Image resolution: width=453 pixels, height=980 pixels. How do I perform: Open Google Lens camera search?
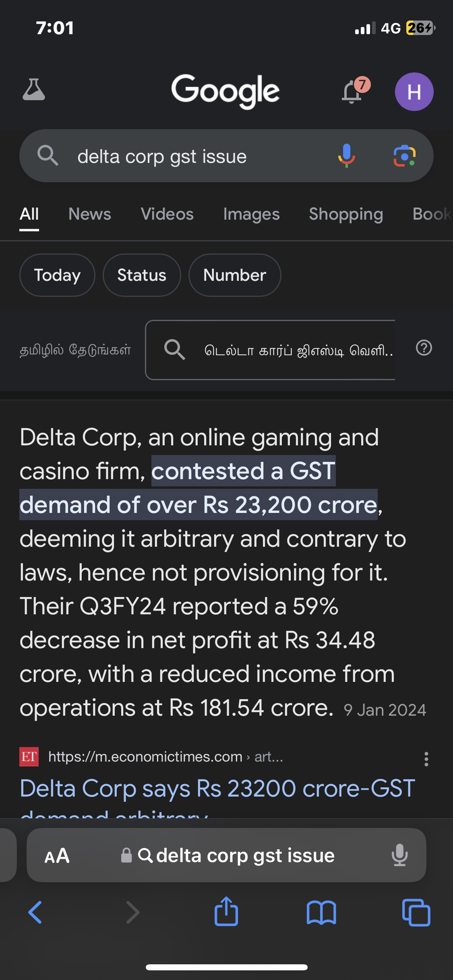pos(404,156)
